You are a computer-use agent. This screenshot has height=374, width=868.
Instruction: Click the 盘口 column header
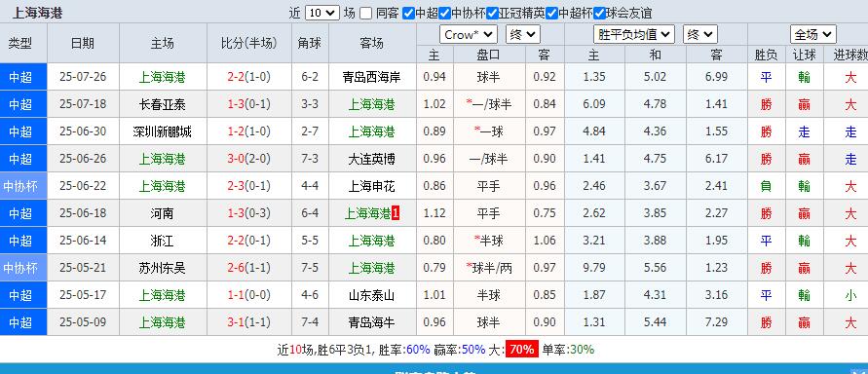pos(489,55)
